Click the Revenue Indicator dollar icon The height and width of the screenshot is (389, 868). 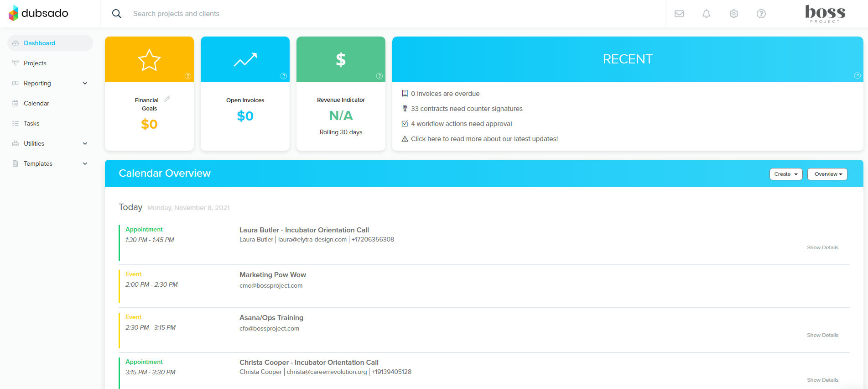point(341,60)
